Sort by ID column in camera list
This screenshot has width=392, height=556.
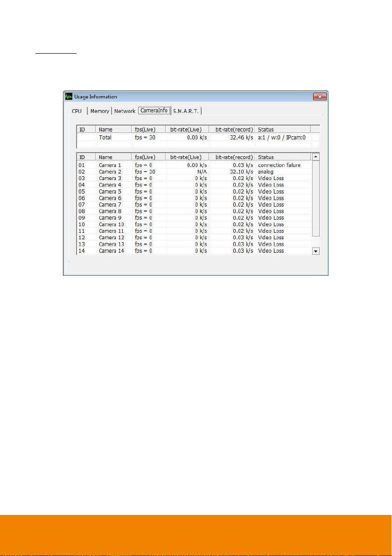(86, 157)
